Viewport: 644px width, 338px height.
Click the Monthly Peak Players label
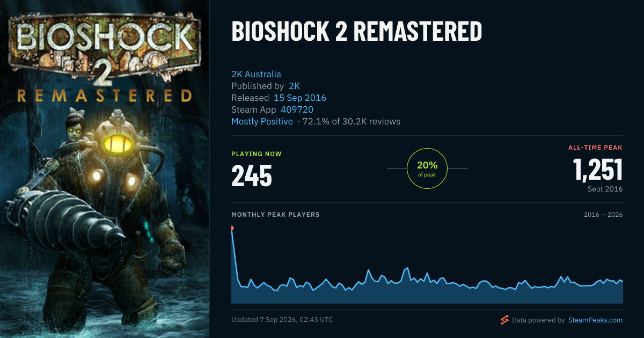275,215
